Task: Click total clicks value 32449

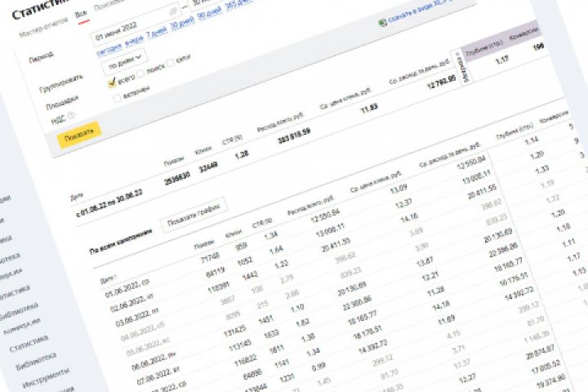Action: tap(208, 167)
